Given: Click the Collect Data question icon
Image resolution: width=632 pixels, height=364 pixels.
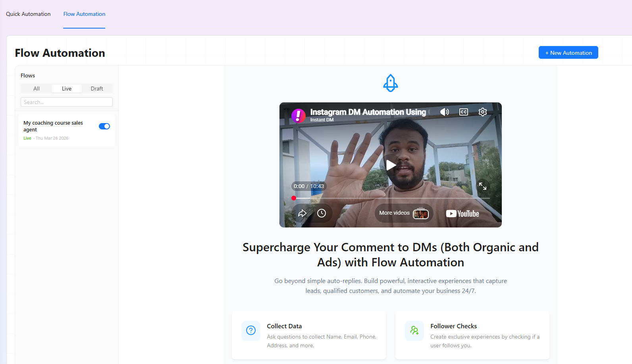Looking at the screenshot, I should 251,330.
